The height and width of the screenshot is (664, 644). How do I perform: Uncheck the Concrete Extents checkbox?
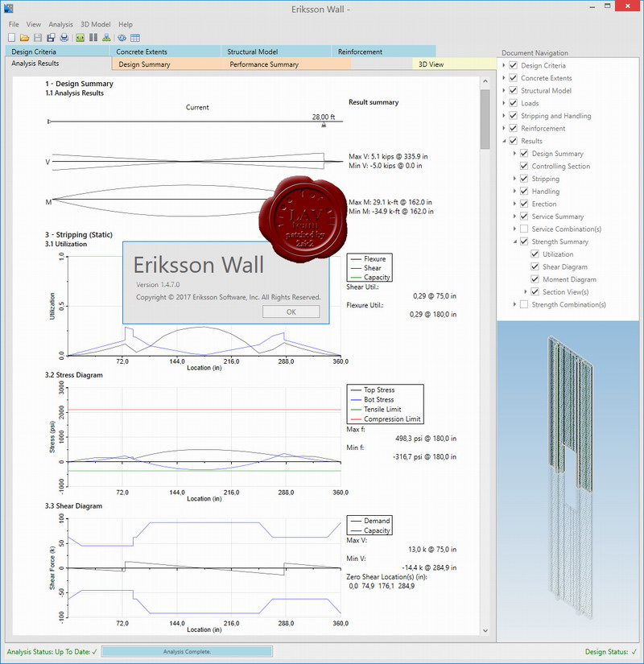tap(513, 78)
